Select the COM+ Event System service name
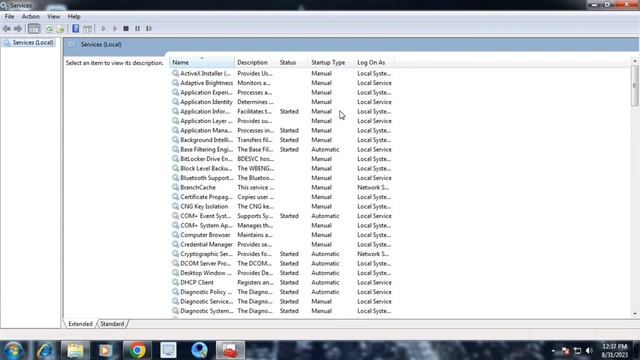The image size is (640, 360). click(206, 216)
